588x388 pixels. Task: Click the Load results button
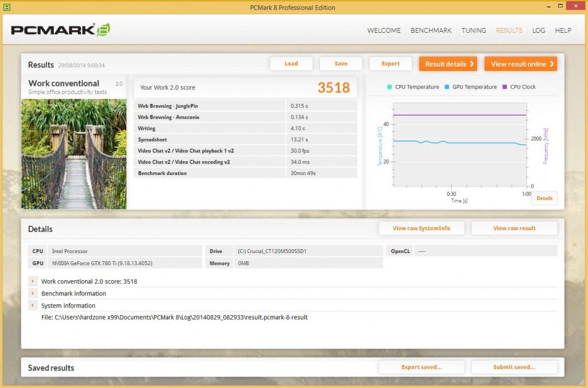(x=291, y=64)
